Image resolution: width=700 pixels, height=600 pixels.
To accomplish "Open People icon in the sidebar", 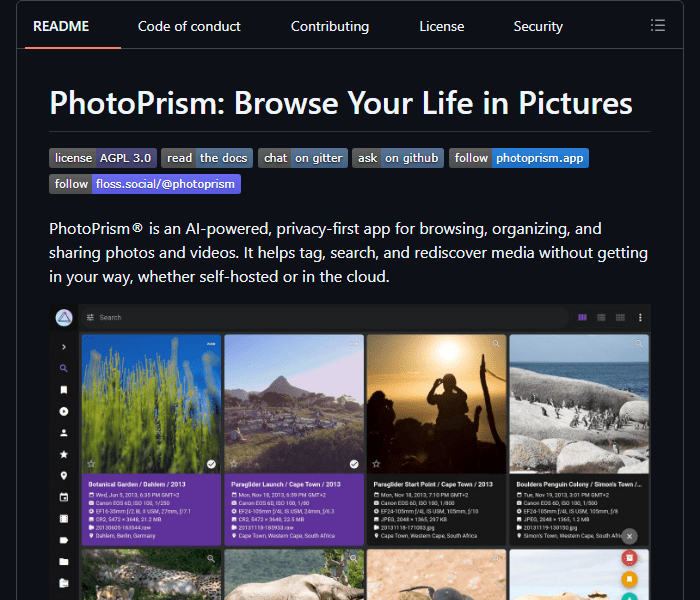I will (x=64, y=433).
